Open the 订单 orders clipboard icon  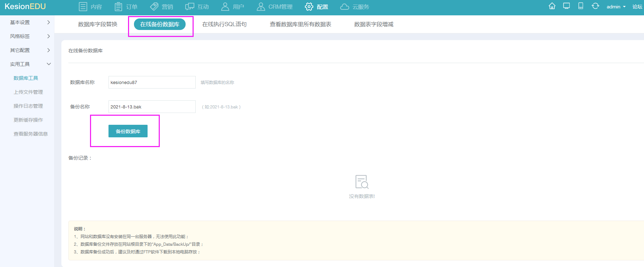[119, 7]
